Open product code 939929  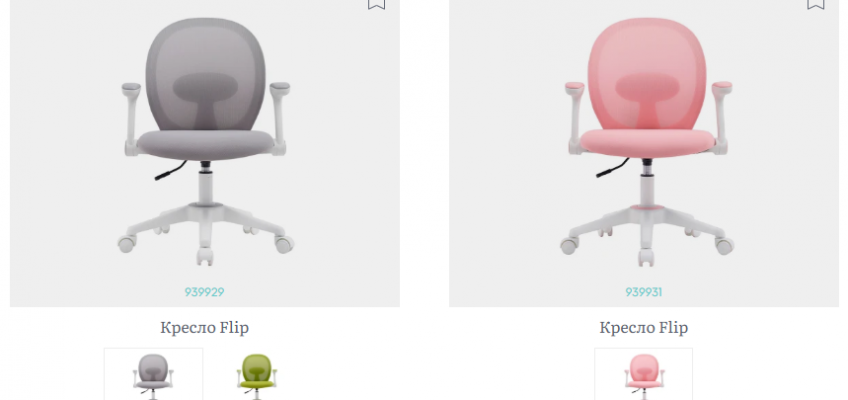[x=204, y=292]
